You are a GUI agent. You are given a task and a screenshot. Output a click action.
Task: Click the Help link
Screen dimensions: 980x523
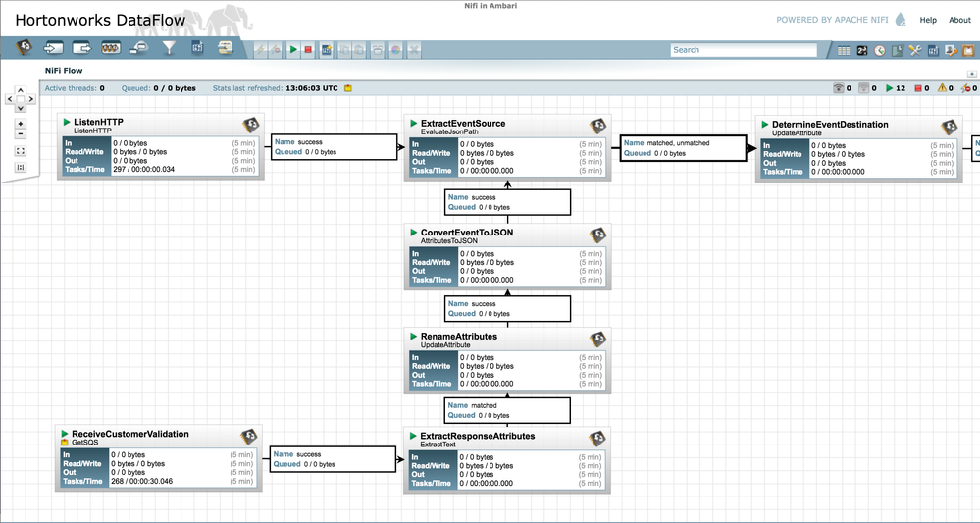pyautogui.click(x=927, y=20)
